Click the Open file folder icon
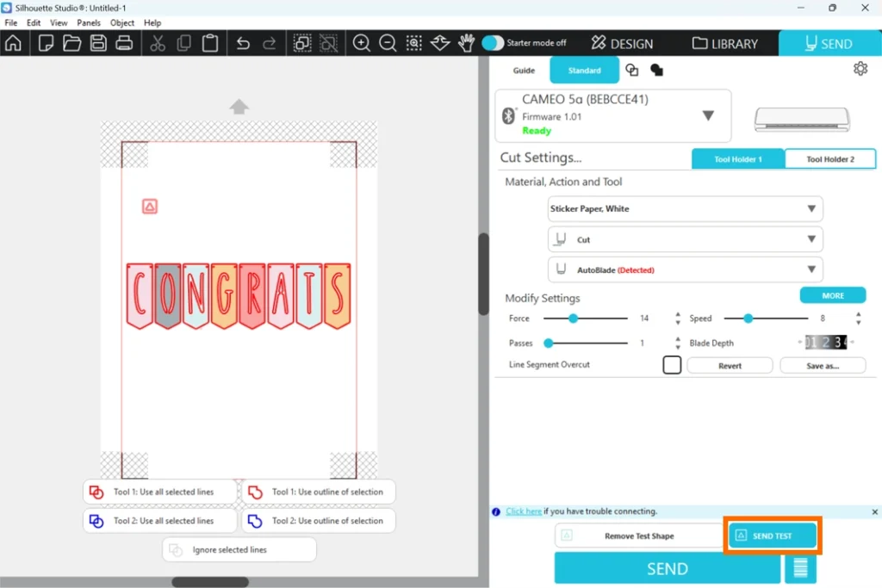Image resolution: width=882 pixels, height=588 pixels. 71,43
